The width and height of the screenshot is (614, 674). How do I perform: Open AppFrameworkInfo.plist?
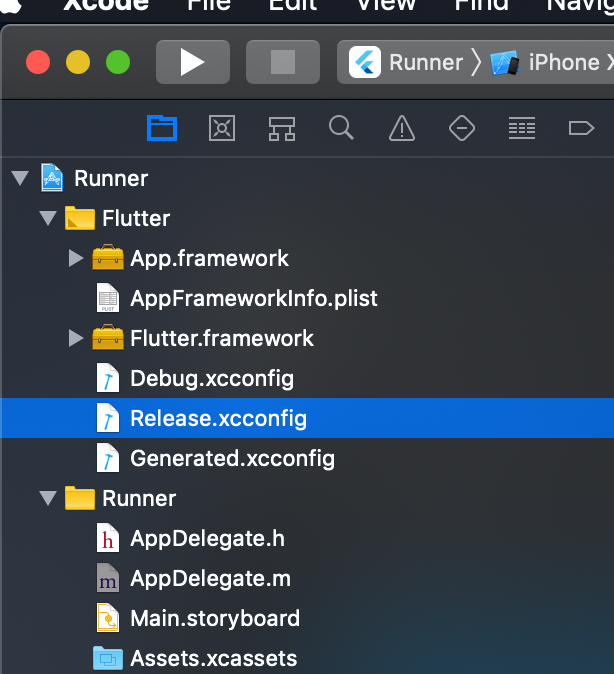[x=254, y=298]
